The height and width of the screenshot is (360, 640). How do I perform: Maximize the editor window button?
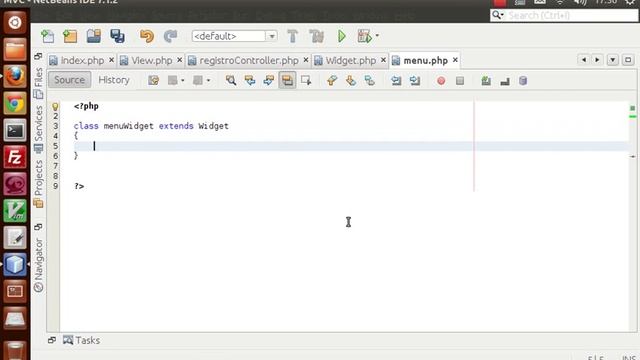pos(628,60)
